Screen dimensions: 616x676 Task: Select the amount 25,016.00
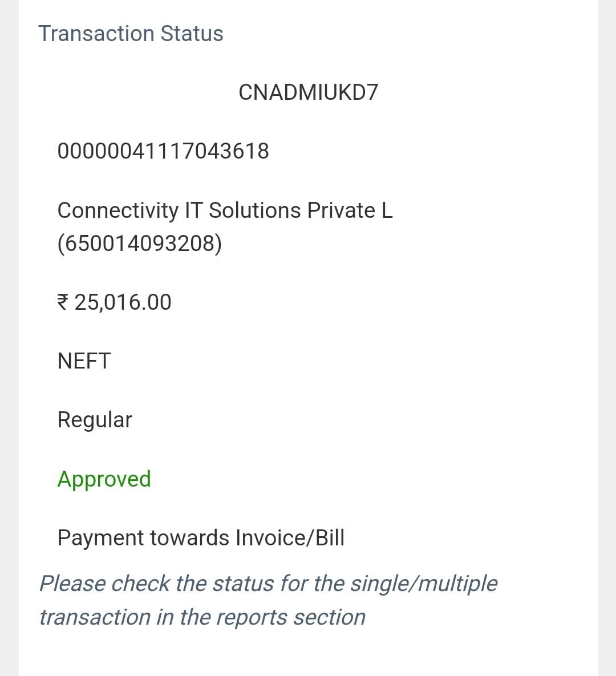point(123,302)
